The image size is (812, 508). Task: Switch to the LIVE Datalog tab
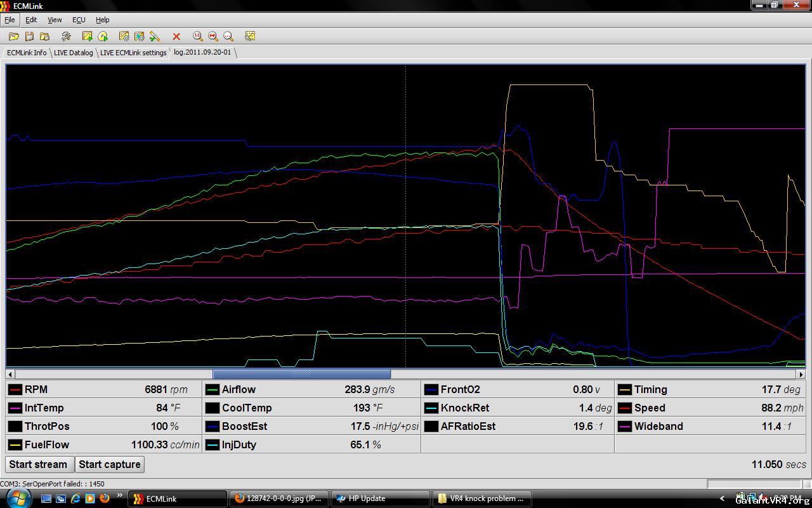(73, 53)
